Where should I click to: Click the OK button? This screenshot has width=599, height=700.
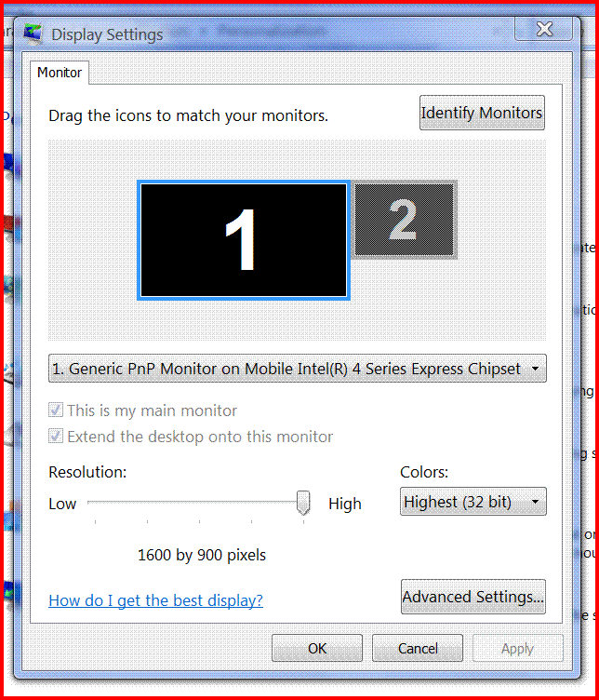tap(317, 648)
